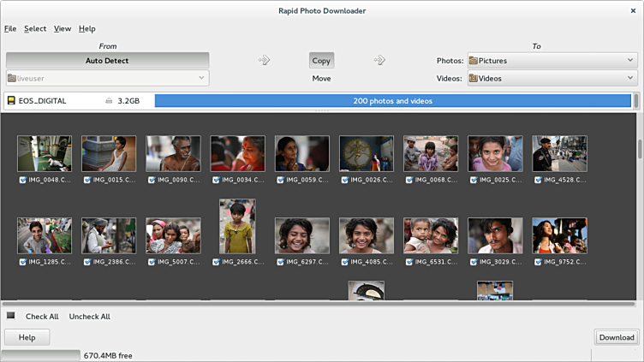The image size is (644, 362).
Task: Click the Pictures folder icon in Photos destination
Action: [473, 61]
